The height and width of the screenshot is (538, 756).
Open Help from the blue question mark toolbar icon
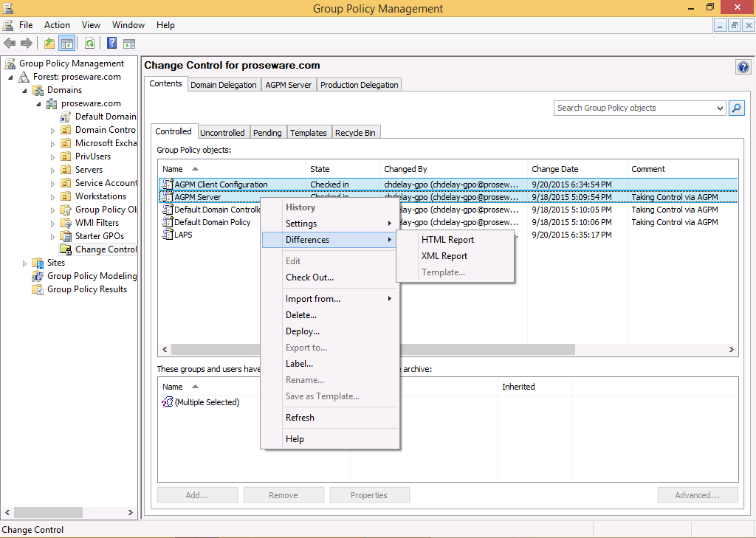(111, 44)
